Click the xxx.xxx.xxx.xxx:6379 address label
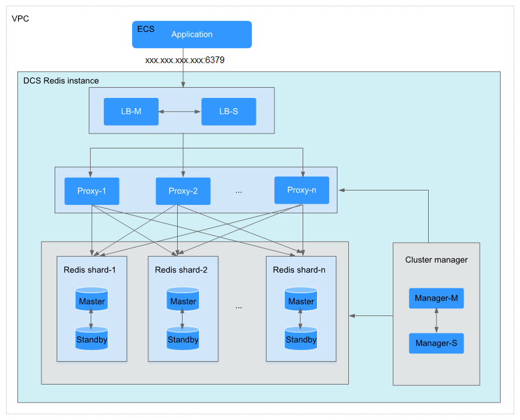This screenshot has height=420, width=520. point(185,60)
